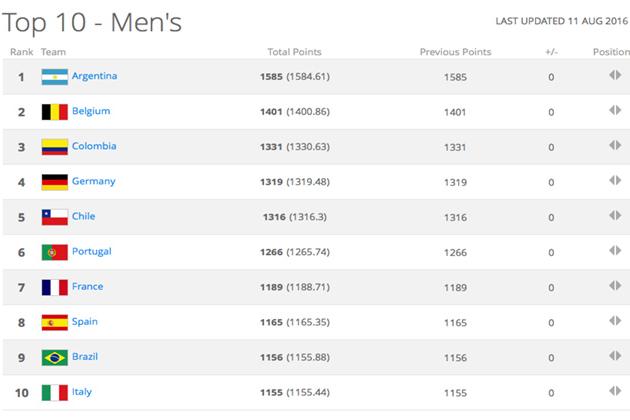Click the Position column header
The width and height of the screenshot is (630, 420).
click(611, 52)
